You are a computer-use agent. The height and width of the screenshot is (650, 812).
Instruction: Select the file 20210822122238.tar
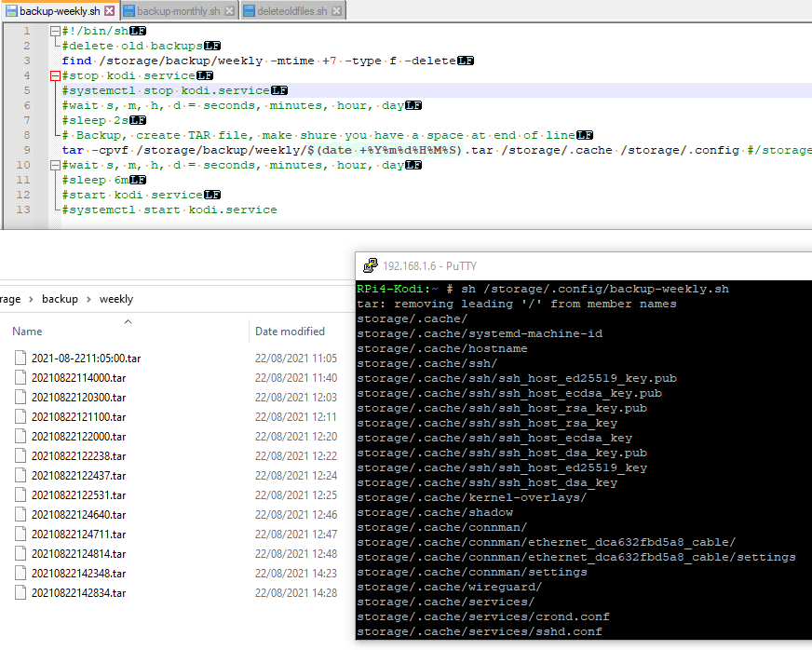[x=78, y=455]
